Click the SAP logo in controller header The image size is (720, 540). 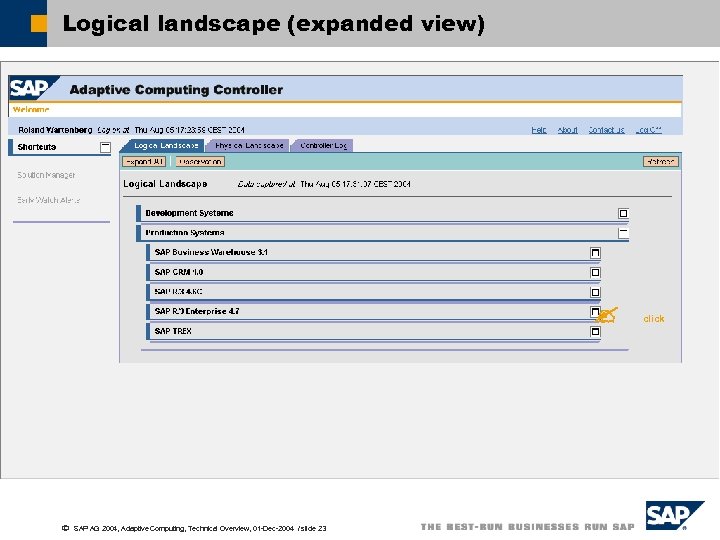(x=33, y=88)
